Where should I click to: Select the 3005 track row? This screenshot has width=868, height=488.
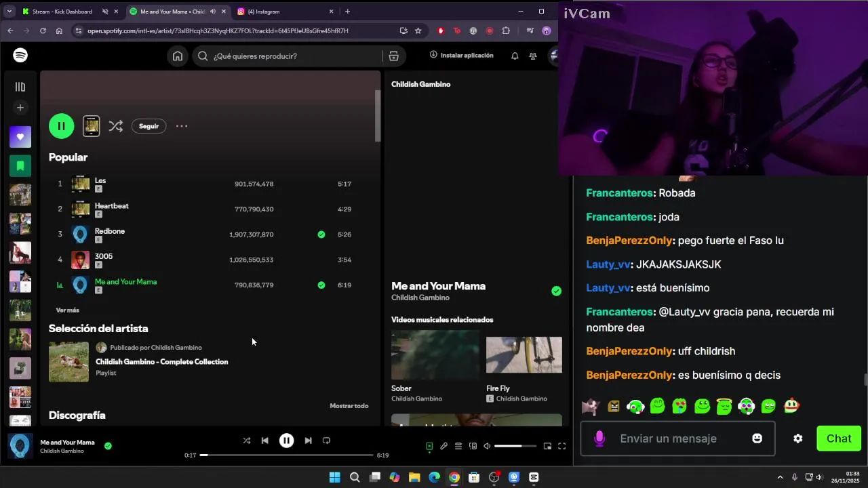tap(210, 260)
